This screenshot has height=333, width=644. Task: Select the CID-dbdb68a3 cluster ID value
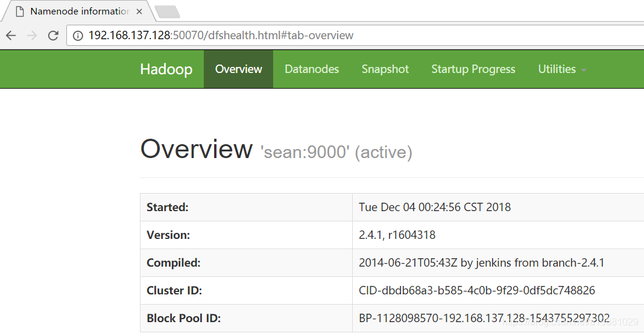pyautogui.click(x=477, y=291)
